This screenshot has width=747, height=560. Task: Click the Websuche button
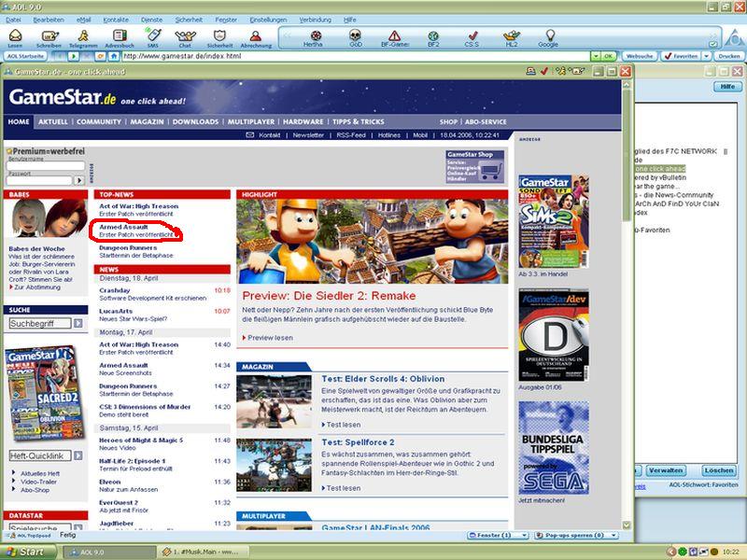[640, 56]
